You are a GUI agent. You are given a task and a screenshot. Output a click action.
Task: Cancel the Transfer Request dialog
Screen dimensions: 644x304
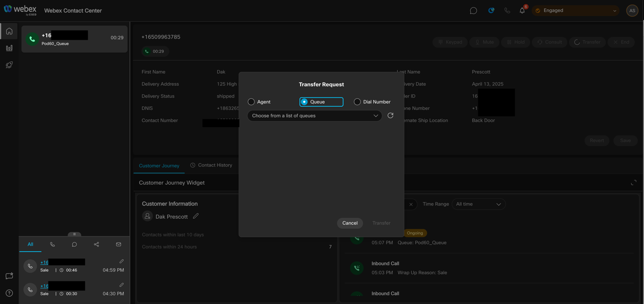350,223
